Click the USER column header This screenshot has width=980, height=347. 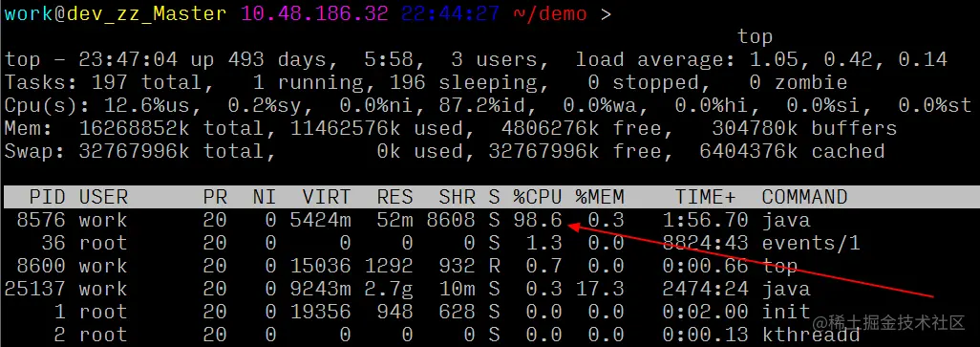tap(103, 198)
